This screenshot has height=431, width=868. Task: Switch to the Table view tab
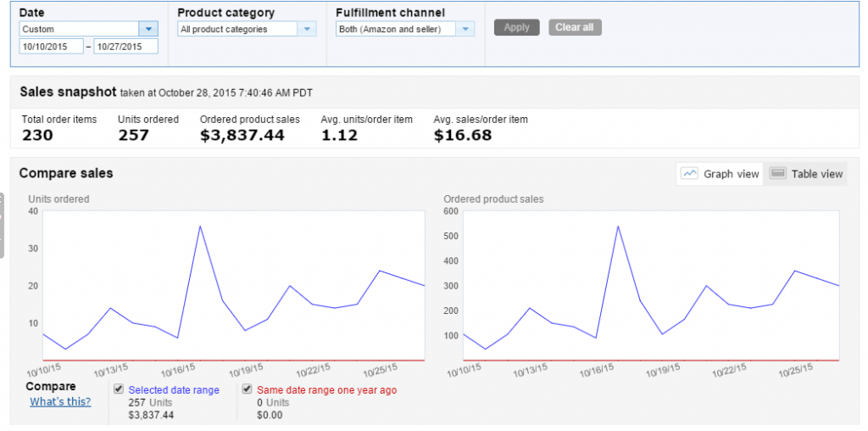pyautogui.click(x=816, y=174)
